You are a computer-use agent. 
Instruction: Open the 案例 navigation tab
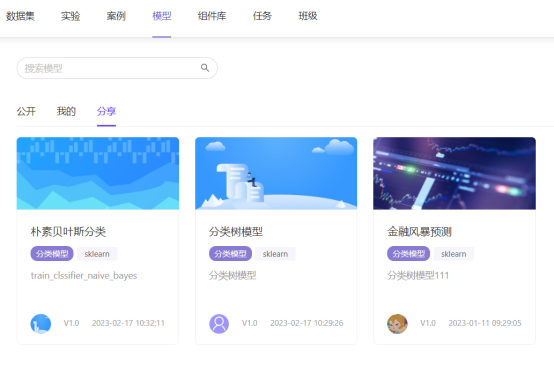click(x=116, y=16)
